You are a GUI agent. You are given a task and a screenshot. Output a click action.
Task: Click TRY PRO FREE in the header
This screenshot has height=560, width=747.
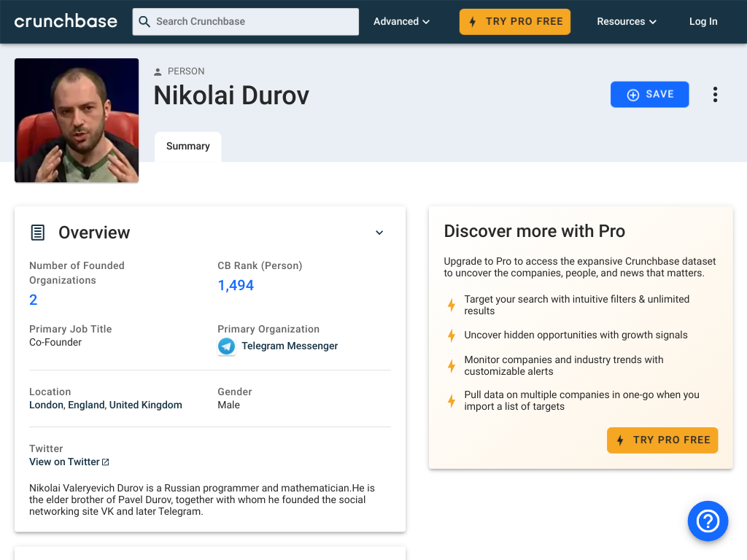(514, 21)
